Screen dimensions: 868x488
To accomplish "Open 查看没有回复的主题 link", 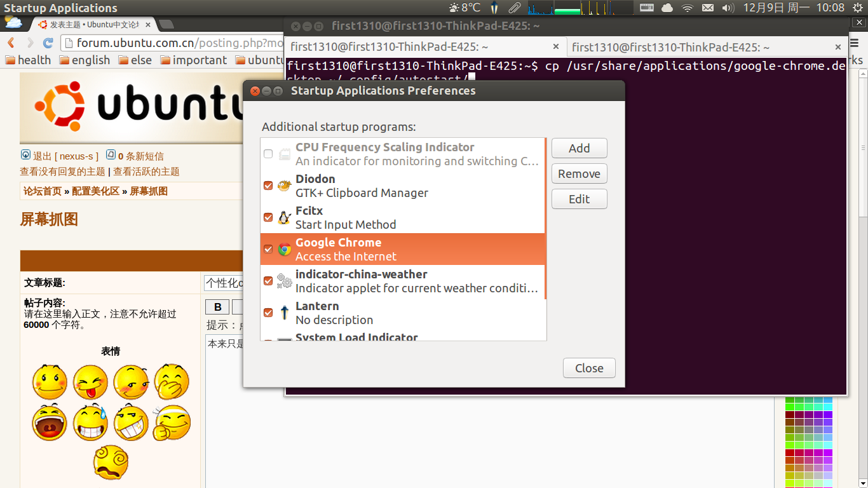I will (x=62, y=172).
